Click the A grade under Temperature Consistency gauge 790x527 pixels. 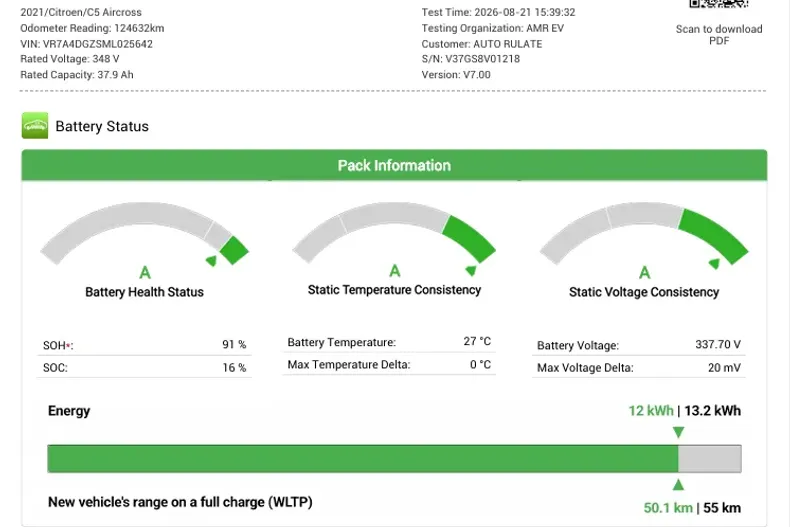coord(394,271)
